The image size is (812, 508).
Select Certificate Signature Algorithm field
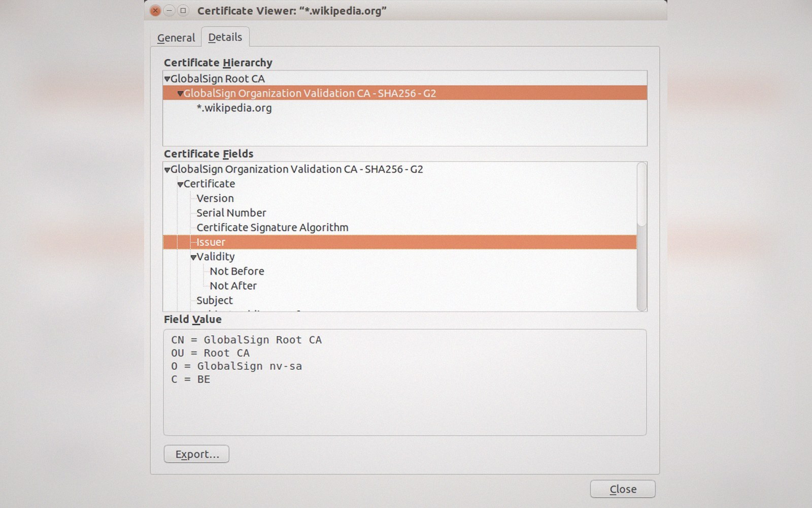[272, 228]
